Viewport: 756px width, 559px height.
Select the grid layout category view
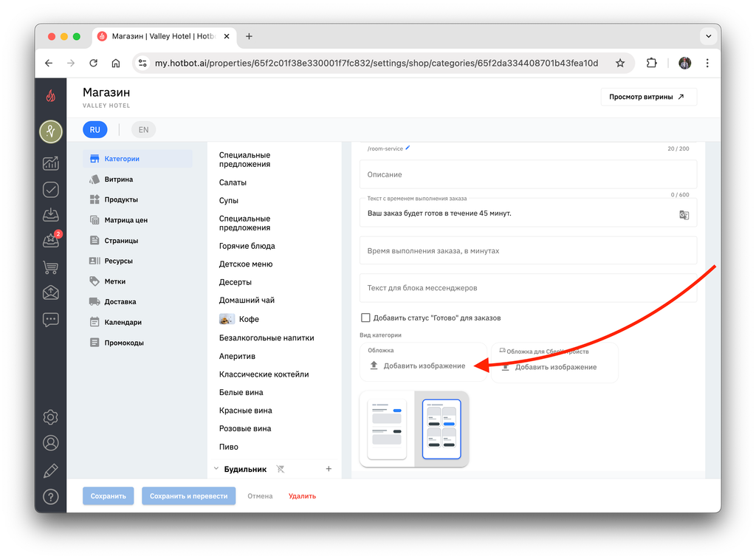coord(441,429)
